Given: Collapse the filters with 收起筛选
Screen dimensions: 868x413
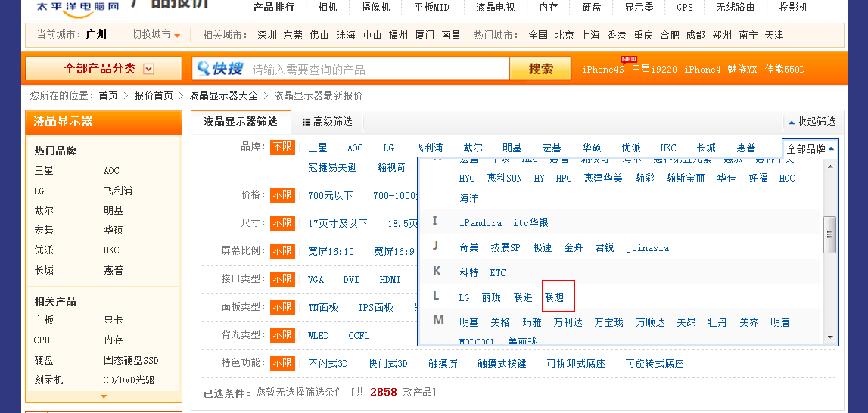Looking at the screenshot, I should pyautogui.click(x=812, y=122).
